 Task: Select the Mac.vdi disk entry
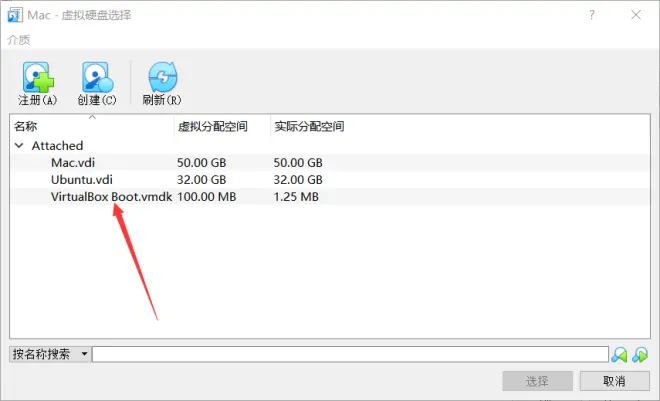(330, 162)
